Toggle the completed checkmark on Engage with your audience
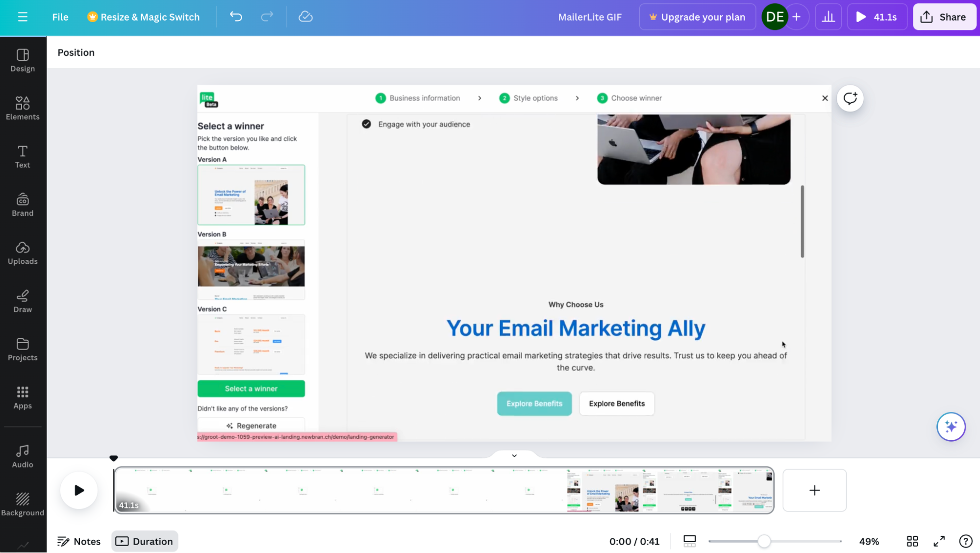 (366, 124)
